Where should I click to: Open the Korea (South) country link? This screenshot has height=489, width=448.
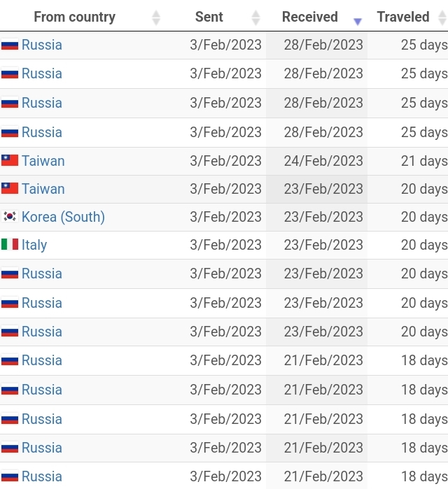click(x=63, y=217)
